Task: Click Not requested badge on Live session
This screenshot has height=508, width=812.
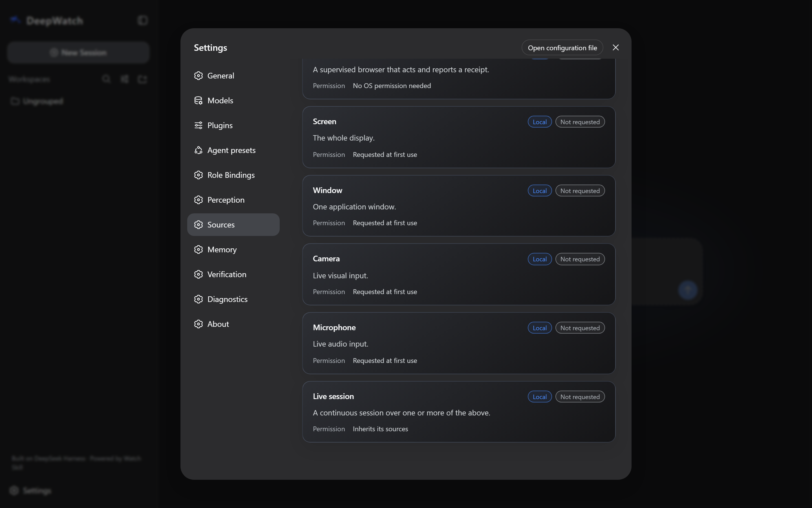Action: 580,397
